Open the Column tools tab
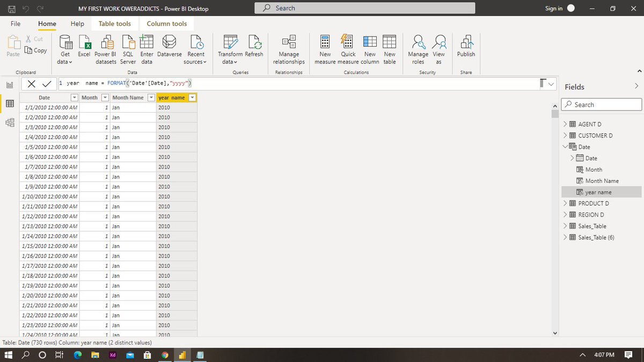 (x=167, y=24)
